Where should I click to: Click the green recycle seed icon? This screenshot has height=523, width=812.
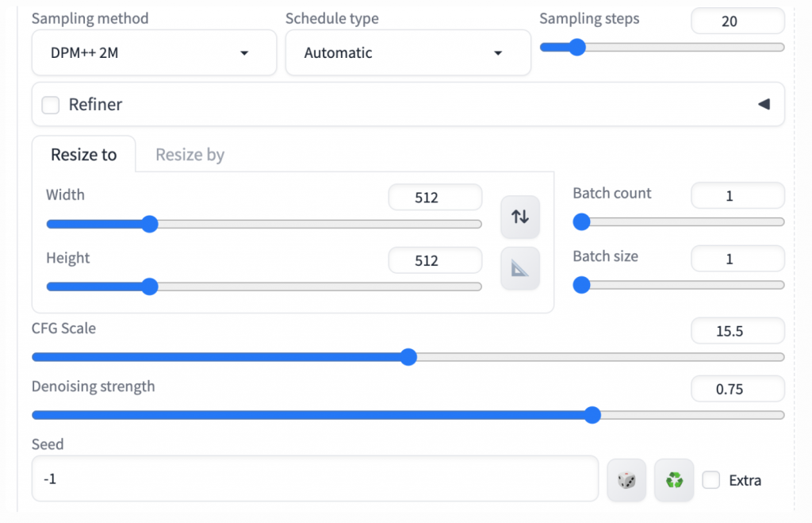(674, 480)
